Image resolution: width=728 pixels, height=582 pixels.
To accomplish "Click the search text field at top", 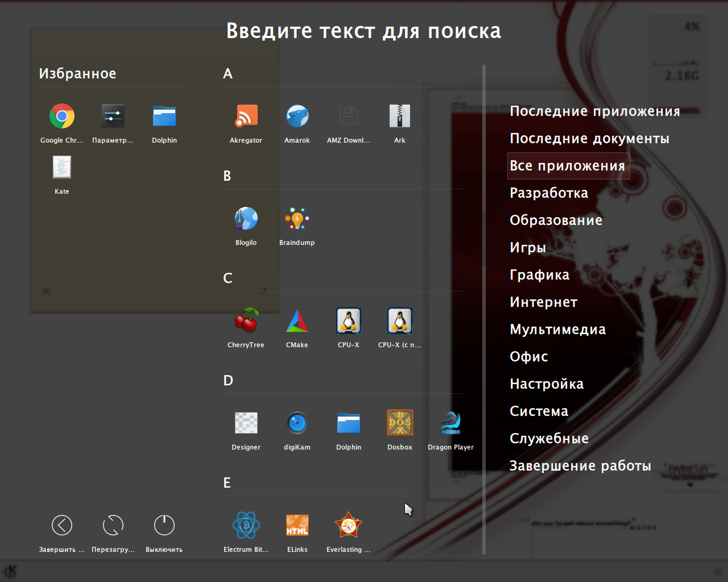I will [364, 31].
